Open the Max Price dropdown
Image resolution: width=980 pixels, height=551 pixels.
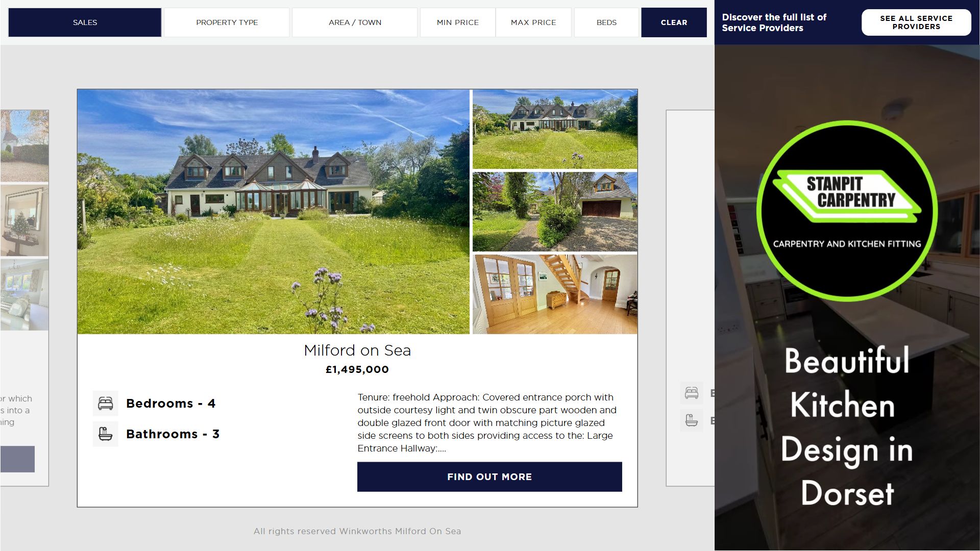click(533, 22)
